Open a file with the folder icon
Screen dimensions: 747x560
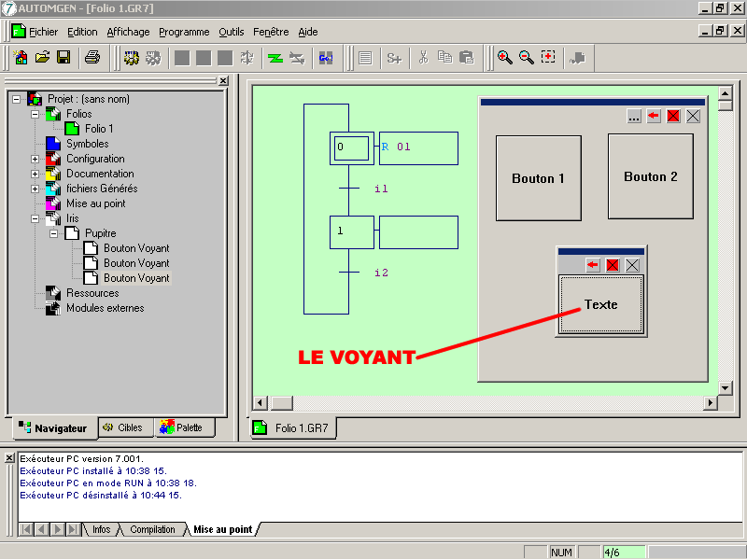[42, 58]
